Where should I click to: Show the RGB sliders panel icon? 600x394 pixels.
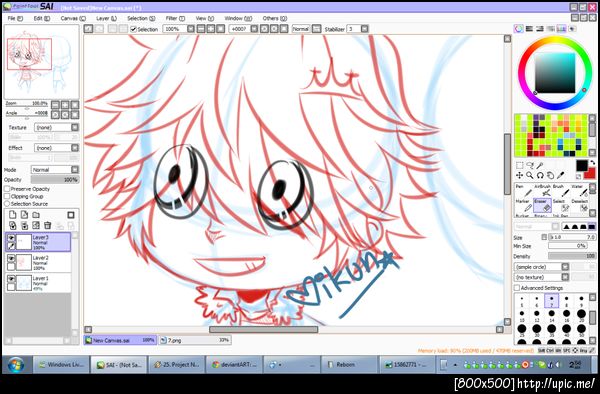[529, 28]
